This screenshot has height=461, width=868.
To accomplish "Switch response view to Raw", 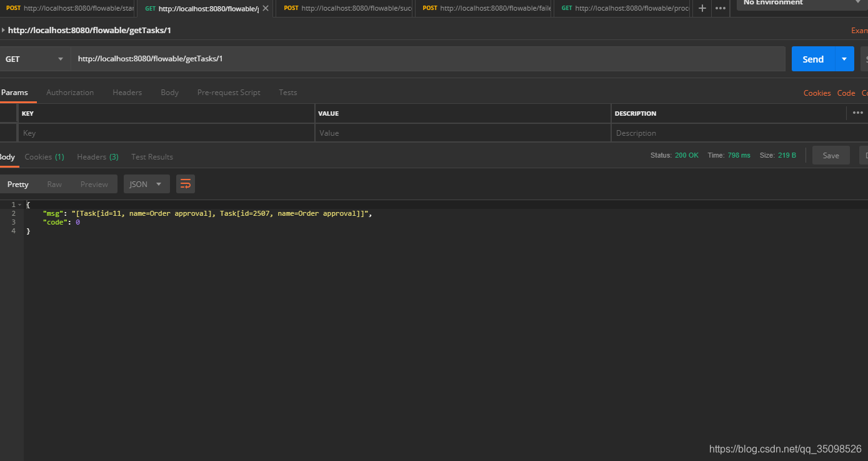I will (54, 184).
